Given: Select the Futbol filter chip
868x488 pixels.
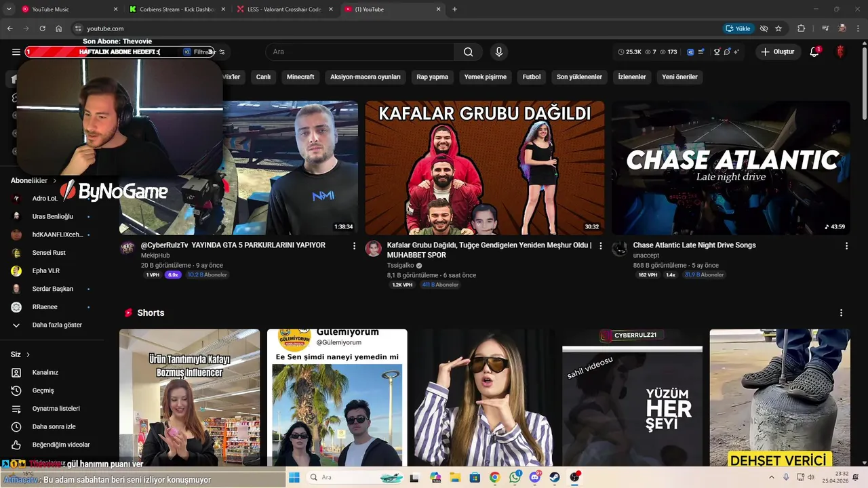Looking at the screenshot, I should coord(532,77).
